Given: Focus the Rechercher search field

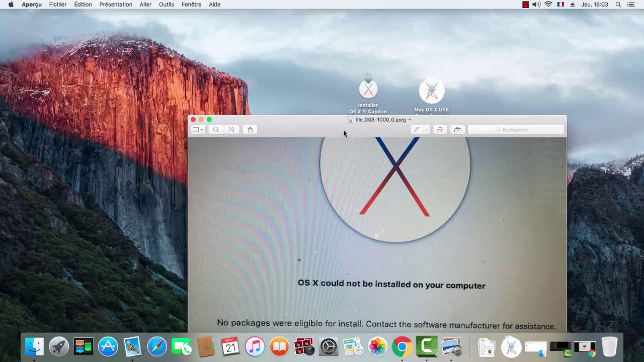Looking at the screenshot, I should coord(516,130).
